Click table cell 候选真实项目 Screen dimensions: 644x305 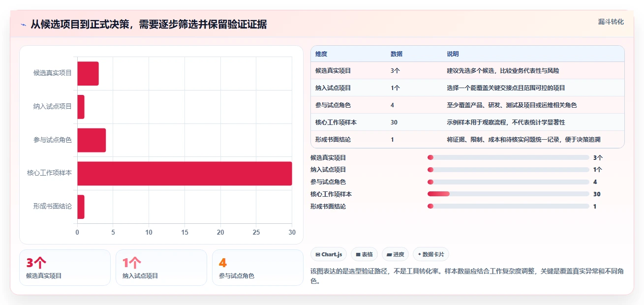coord(333,71)
